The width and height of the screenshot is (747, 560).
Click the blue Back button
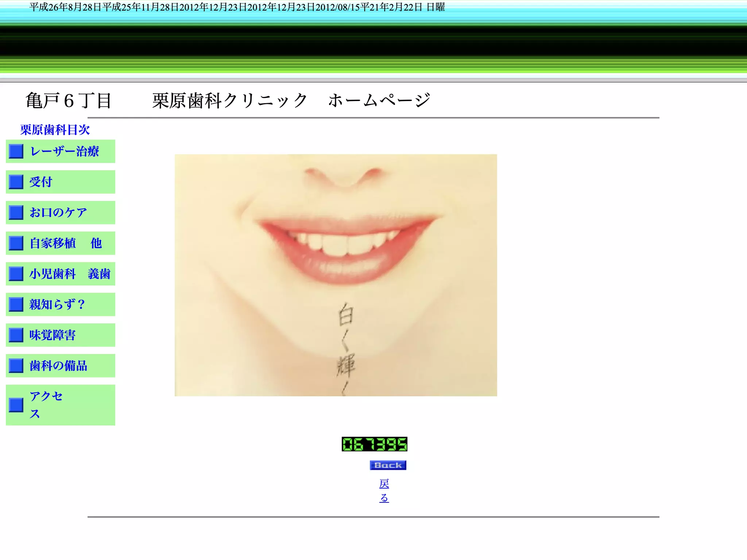pyautogui.click(x=388, y=465)
